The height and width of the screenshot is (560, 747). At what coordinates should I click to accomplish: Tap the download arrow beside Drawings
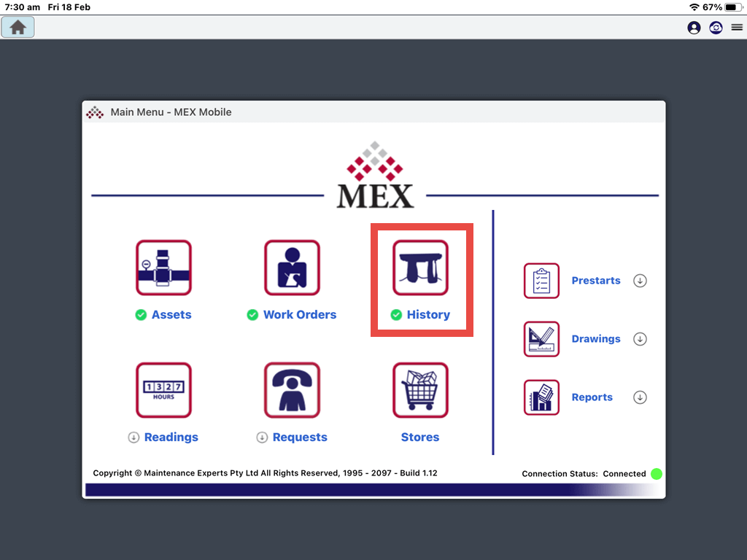(x=640, y=339)
